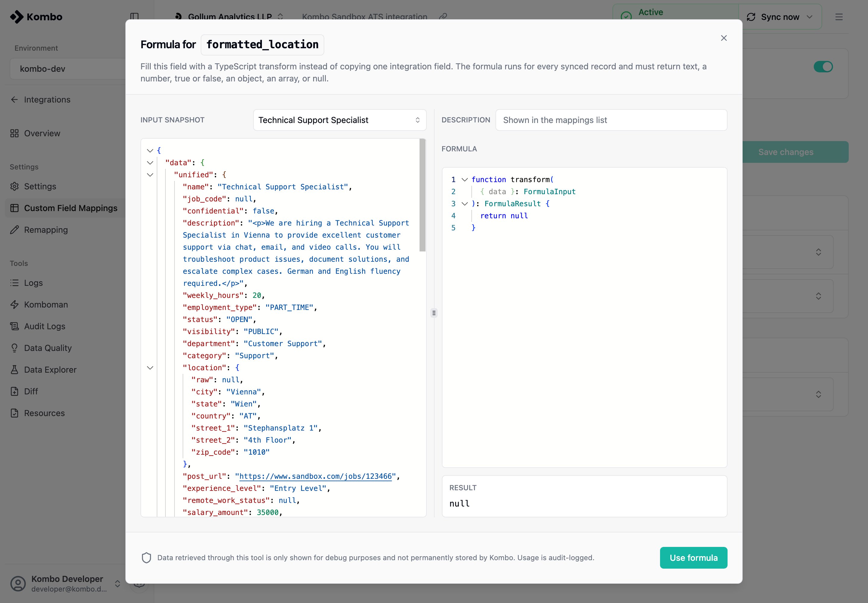868x603 pixels.
Task: Collapse sidebar panel icon
Action: (x=134, y=17)
